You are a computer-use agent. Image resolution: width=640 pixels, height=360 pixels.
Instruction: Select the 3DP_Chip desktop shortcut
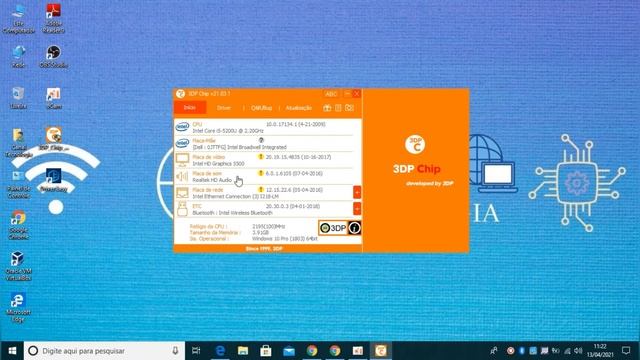point(53,139)
